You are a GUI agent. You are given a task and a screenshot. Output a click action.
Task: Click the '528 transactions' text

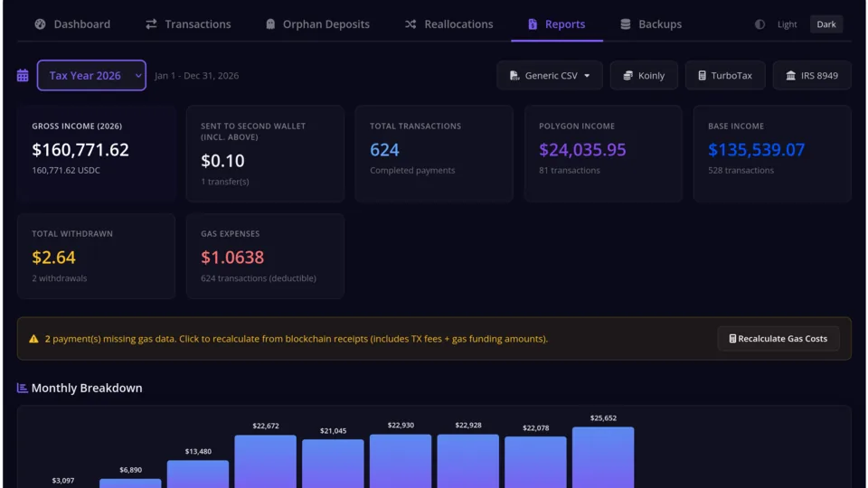[741, 171]
